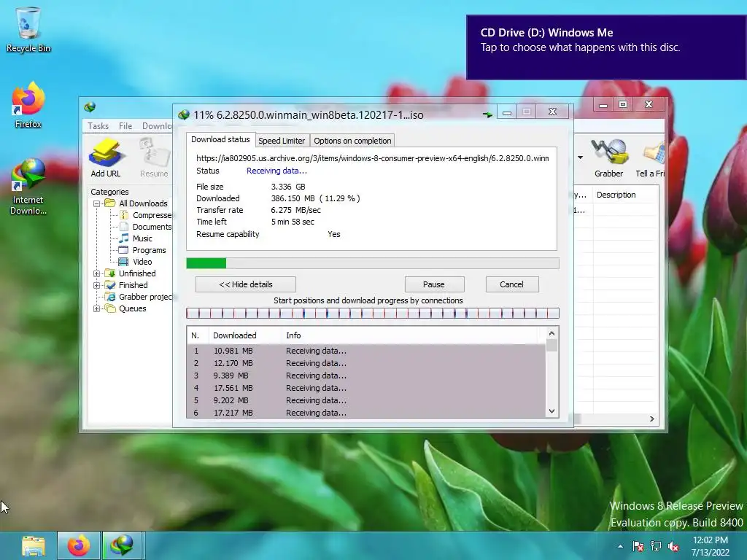
Task: Cancel the download
Action: point(511,284)
